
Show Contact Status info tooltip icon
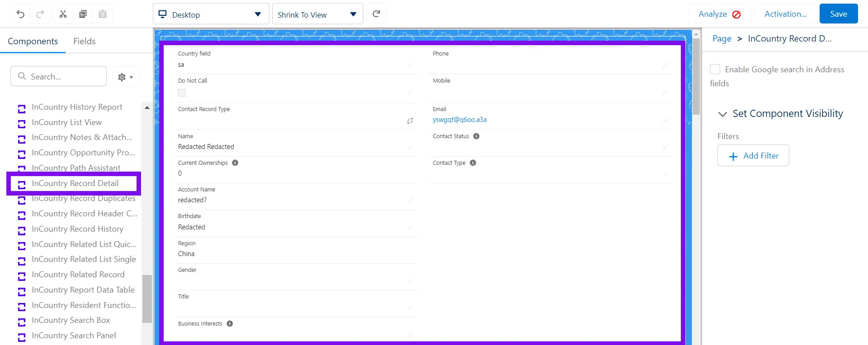click(x=476, y=136)
